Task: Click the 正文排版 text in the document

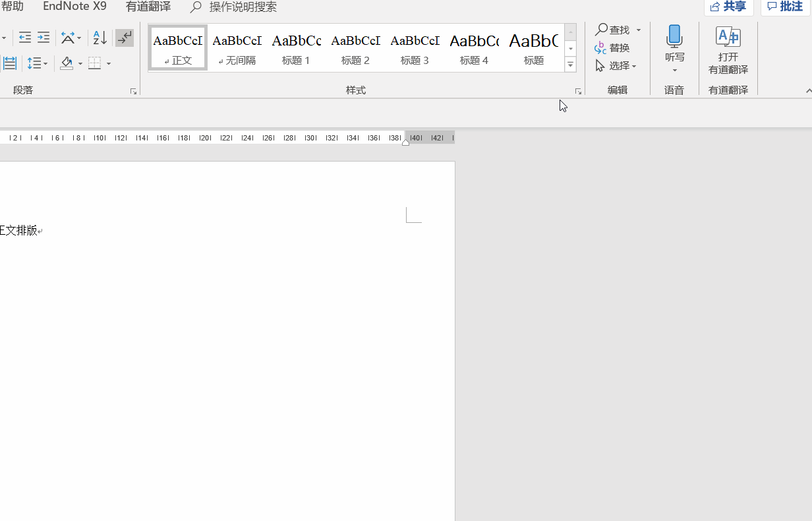Action: point(18,230)
